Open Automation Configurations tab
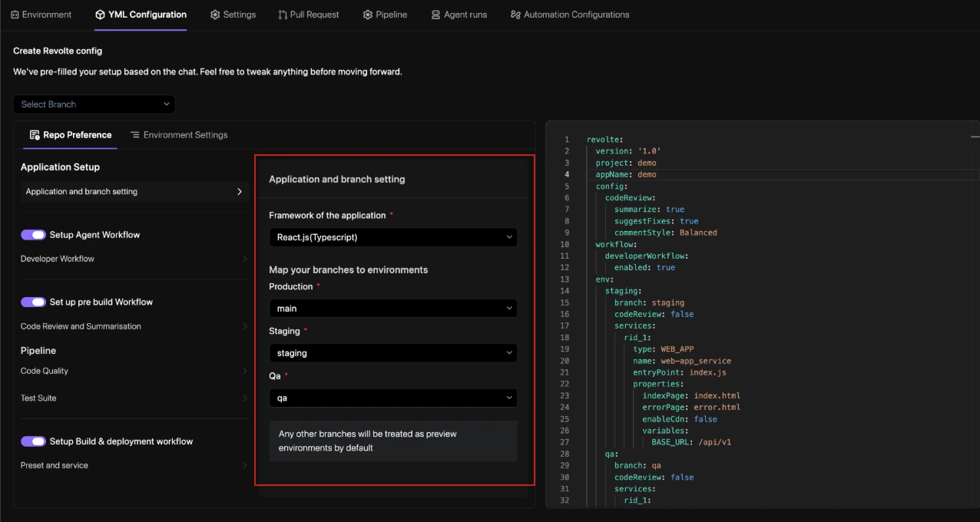Viewport: 980px width, 522px height. (570, 15)
